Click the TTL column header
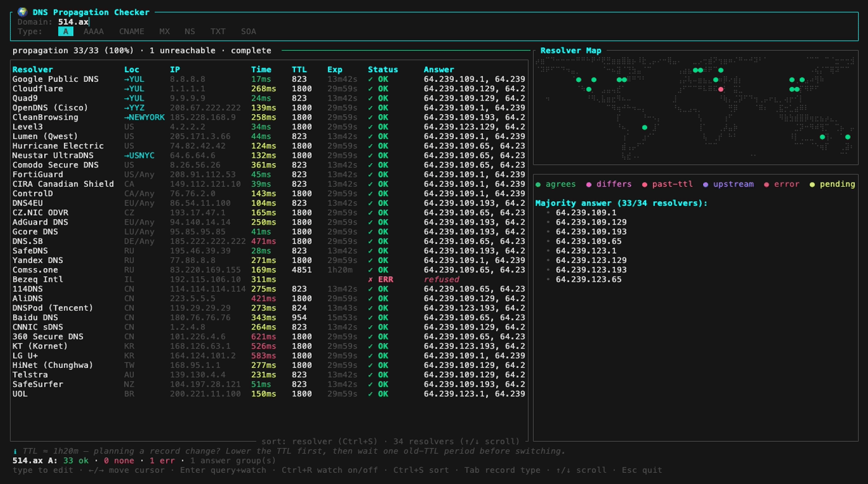 (299, 69)
